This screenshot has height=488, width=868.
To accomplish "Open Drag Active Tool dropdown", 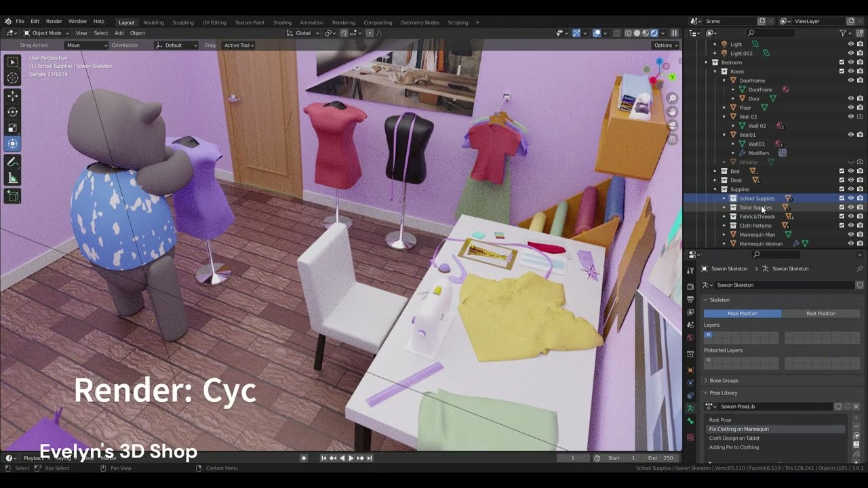I will click(238, 45).
